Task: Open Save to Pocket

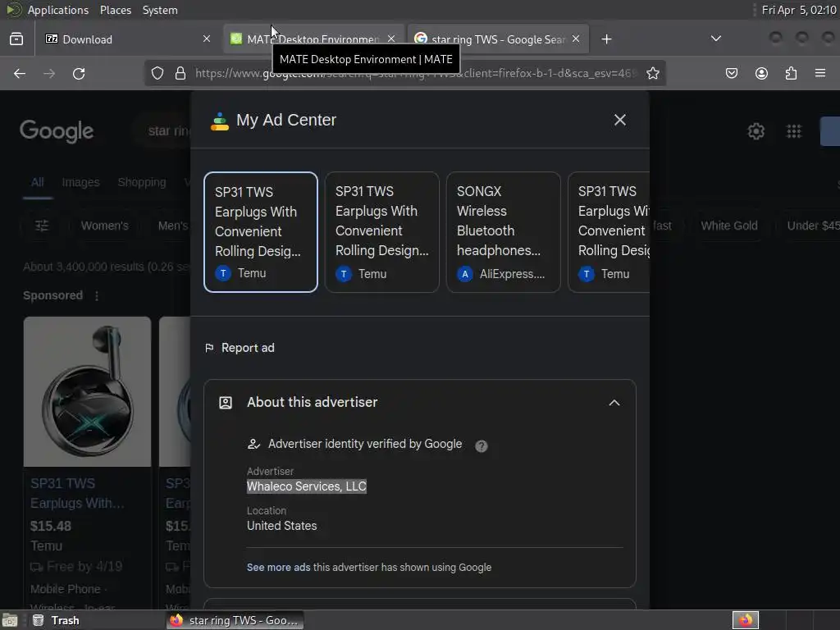Action: (731, 73)
